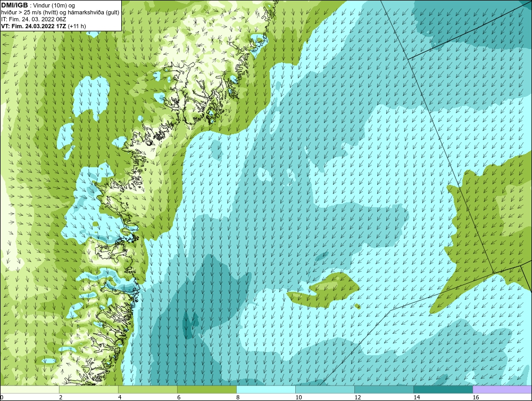
Task: Click the legend label '16'
Action: point(476,397)
